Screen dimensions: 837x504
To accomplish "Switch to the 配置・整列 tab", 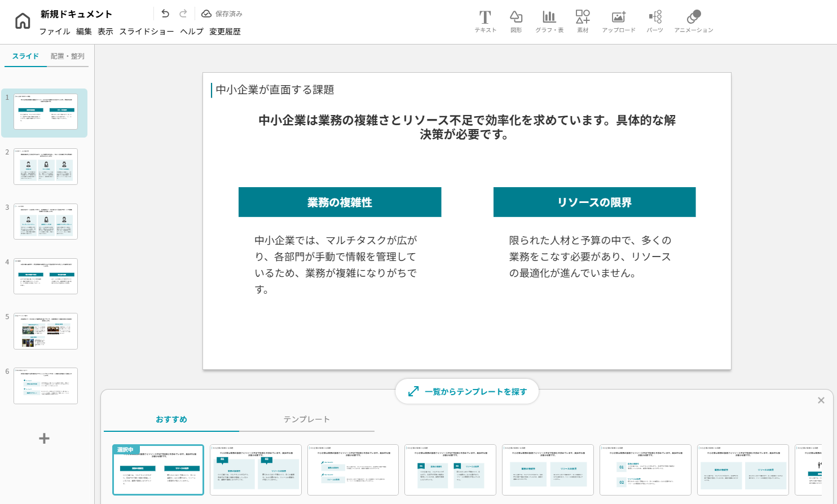I will pyautogui.click(x=67, y=56).
